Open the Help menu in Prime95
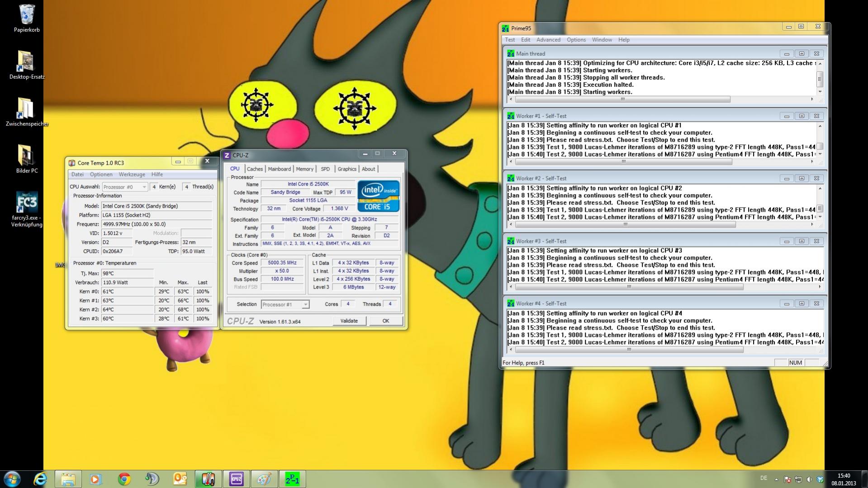The image size is (868, 488). coord(624,40)
